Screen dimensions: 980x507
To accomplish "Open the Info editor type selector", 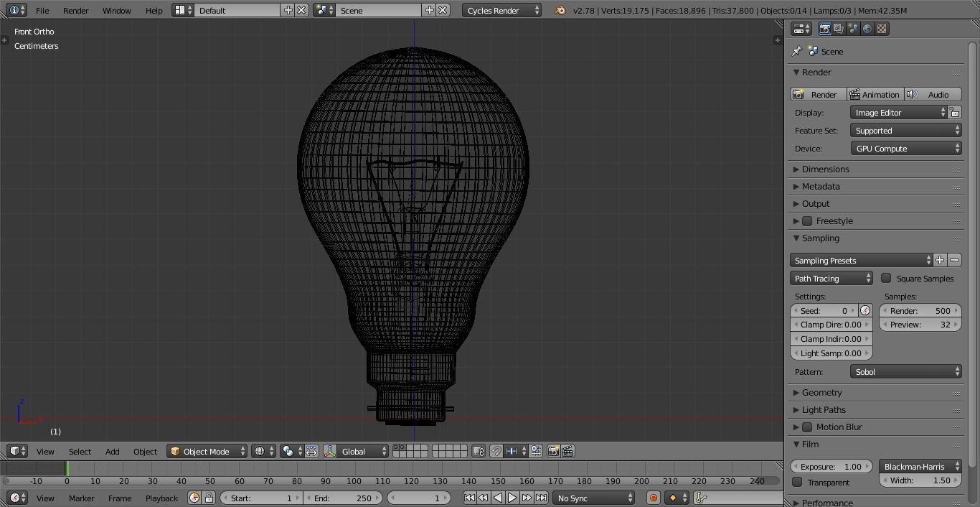I will (17, 10).
